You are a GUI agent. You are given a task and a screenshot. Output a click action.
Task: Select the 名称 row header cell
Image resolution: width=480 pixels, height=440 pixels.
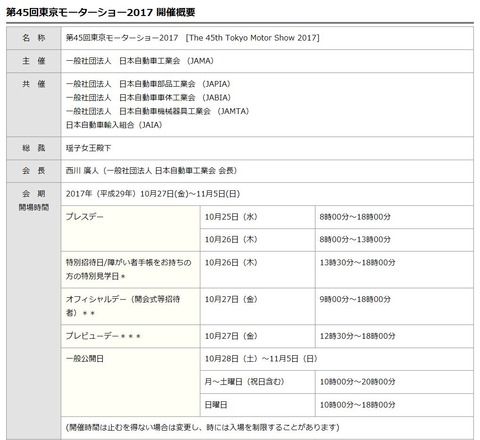click(x=34, y=38)
